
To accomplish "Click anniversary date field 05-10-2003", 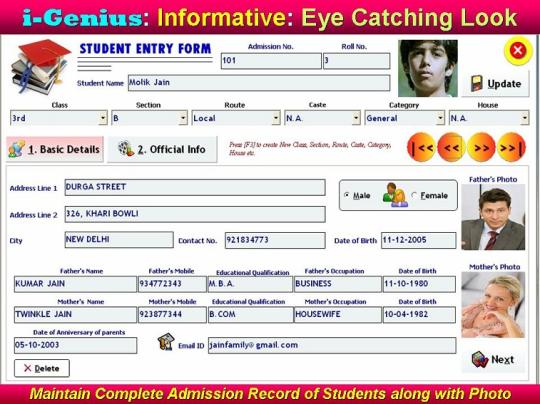I will pos(75,345).
